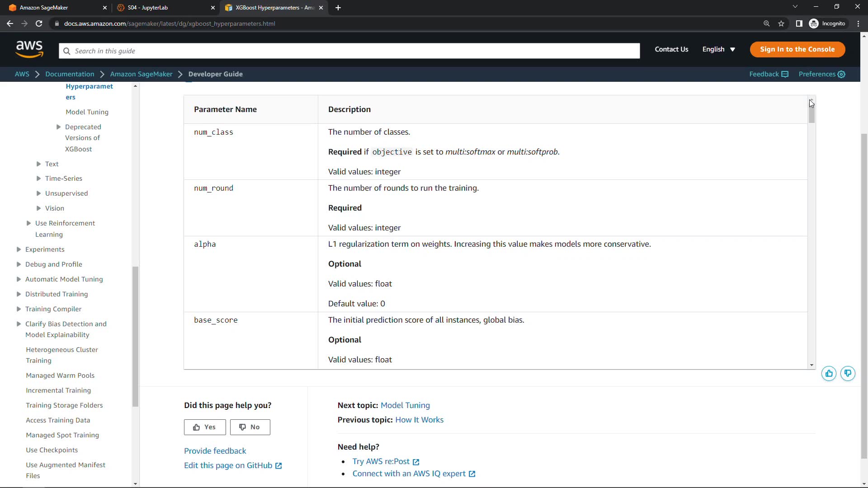Open Preferences gear icon
868x488 pixels.
(841, 74)
